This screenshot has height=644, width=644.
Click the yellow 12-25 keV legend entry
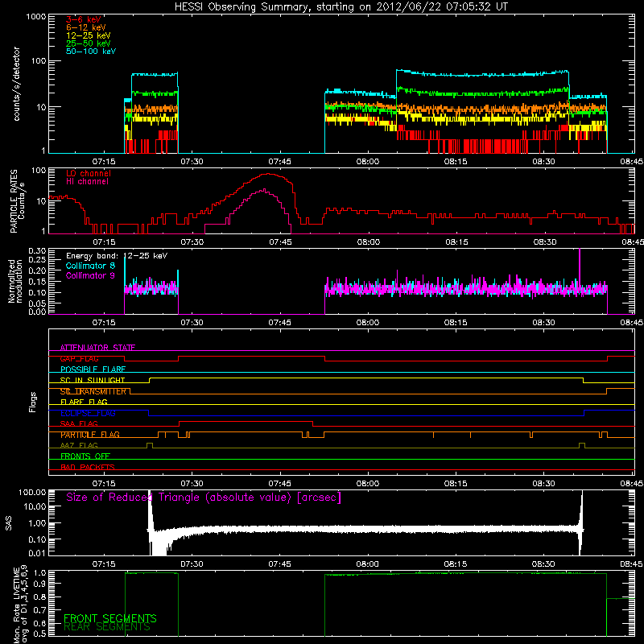tap(89, 35)
